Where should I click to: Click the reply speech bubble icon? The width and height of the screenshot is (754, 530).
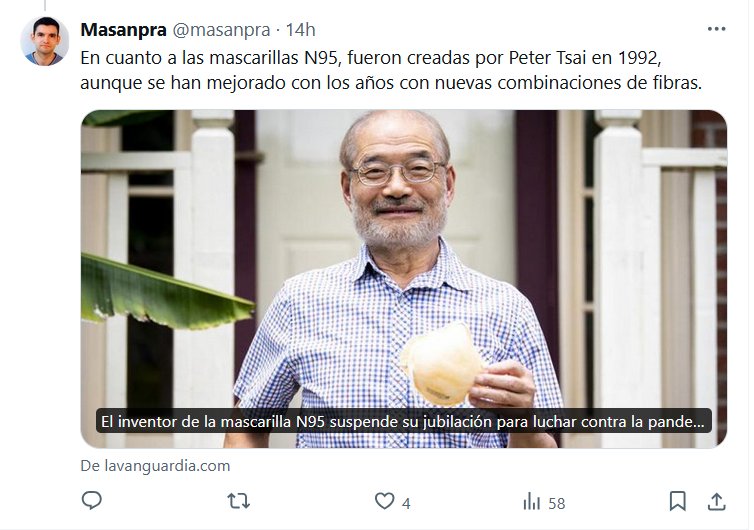(91, 501)
